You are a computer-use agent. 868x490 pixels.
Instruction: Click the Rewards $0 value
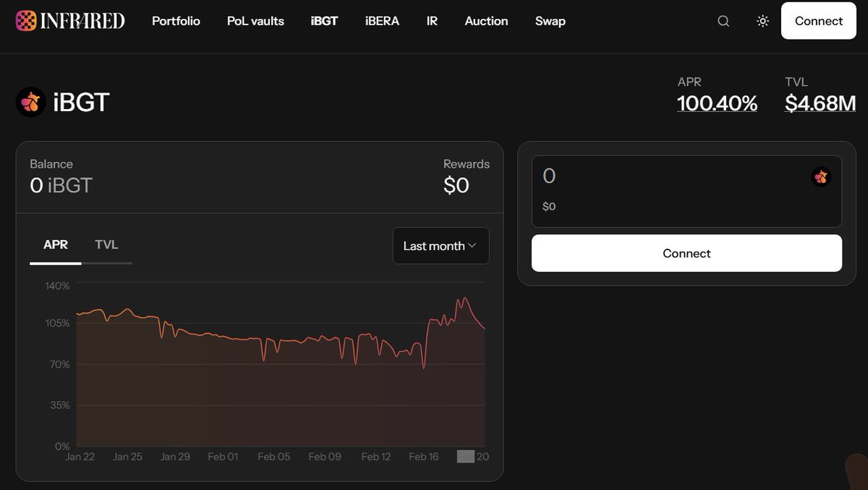coord(456,186)
